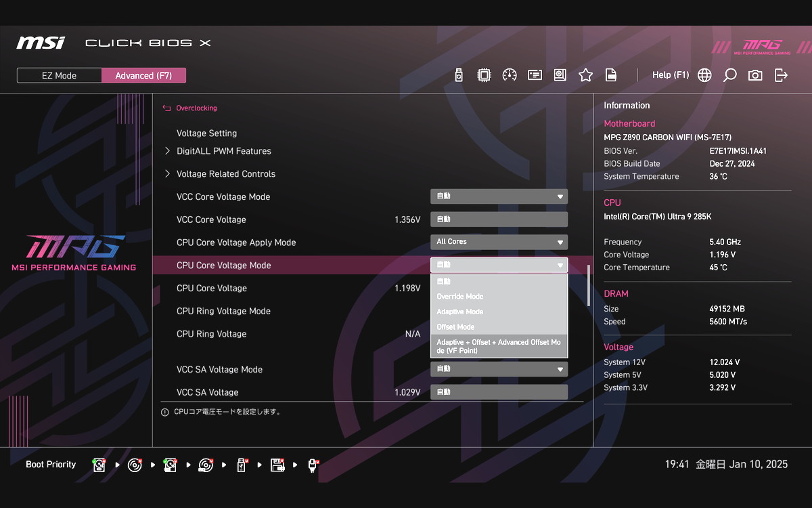Open the hardware monitor board icon
This screenshot has width=812, height=508.
(x=560, y=75)
